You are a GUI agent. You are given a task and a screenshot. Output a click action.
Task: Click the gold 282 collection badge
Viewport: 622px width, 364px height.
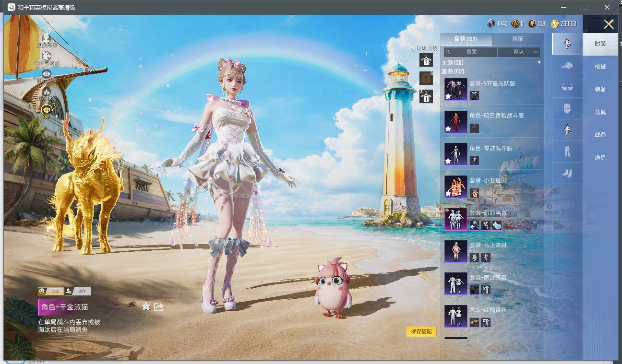pos(47,111)
